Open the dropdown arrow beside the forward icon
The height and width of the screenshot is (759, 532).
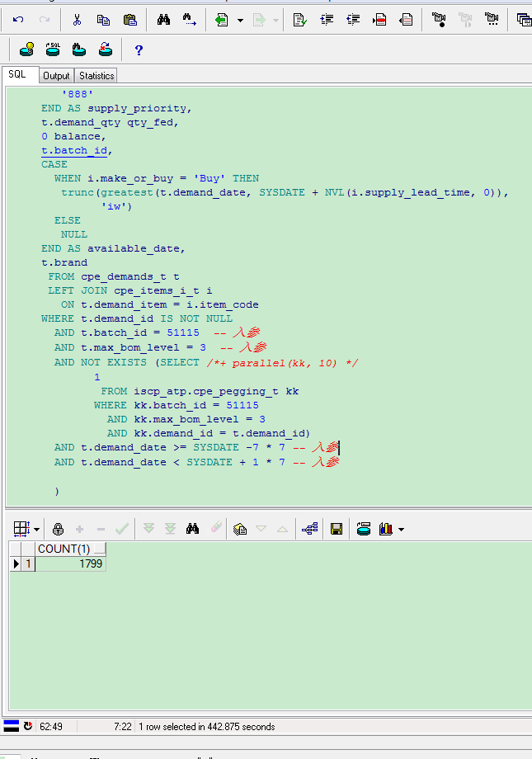pos(275,21)
